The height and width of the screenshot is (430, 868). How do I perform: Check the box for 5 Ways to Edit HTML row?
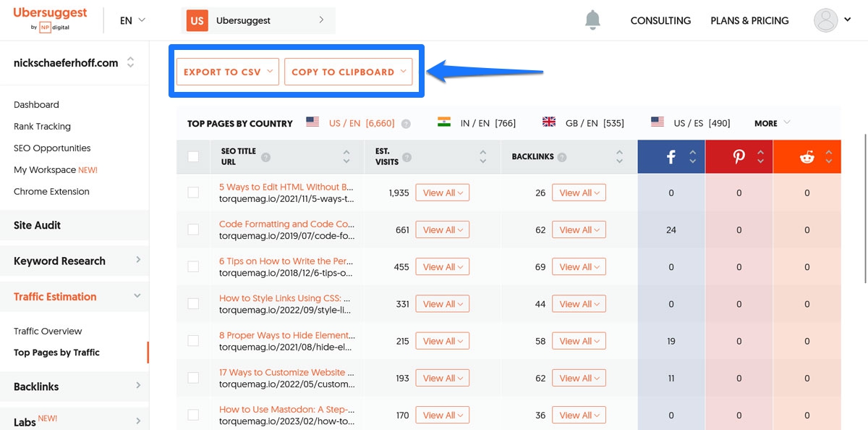tap(193, 193)
